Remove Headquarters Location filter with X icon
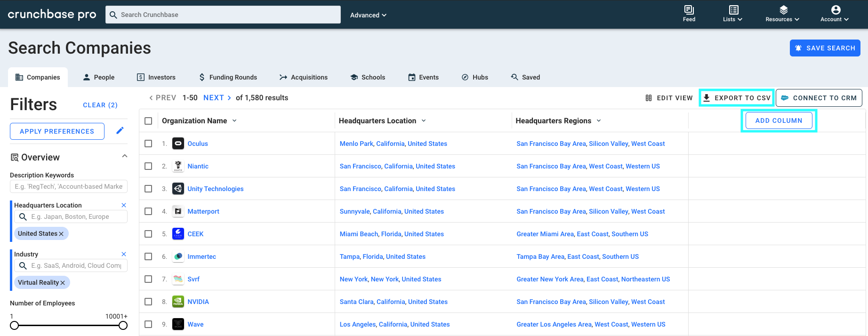This screenshot has width=868, height=336. point(124,205)
